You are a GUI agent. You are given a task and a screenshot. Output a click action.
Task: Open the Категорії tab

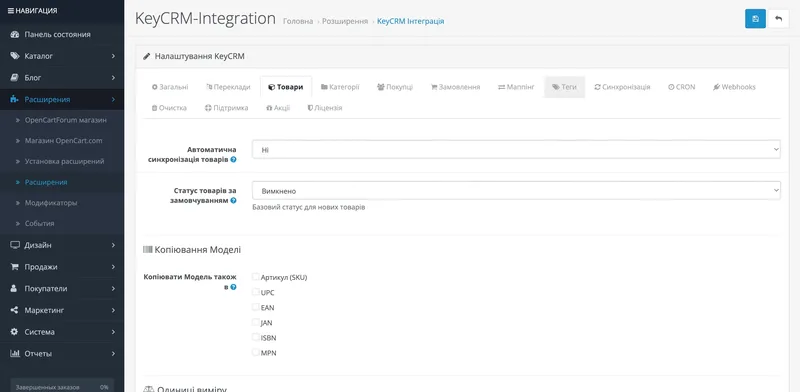coord(340,87)
